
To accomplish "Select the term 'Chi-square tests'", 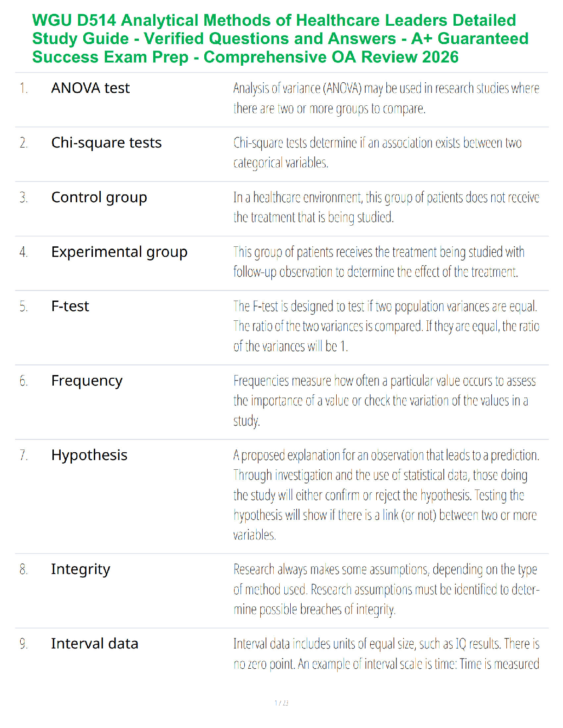I will click(x=106, y=143).
